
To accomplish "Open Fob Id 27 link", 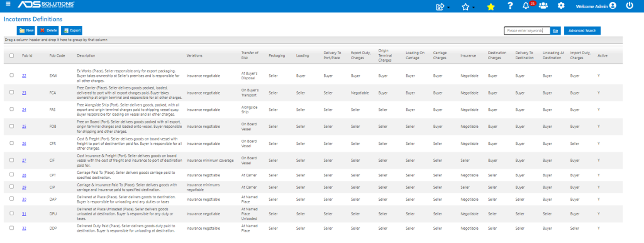I will (x=25, y=161).
